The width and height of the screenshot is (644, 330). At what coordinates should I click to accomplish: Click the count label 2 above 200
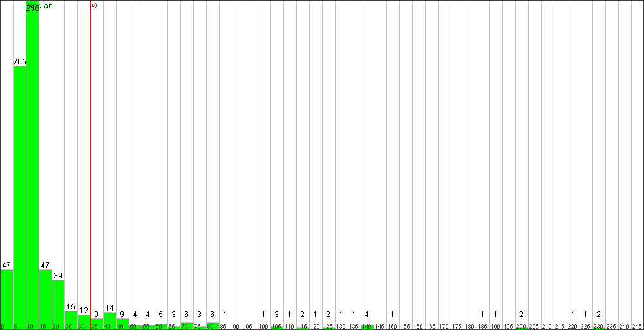(x=521, y=315)
